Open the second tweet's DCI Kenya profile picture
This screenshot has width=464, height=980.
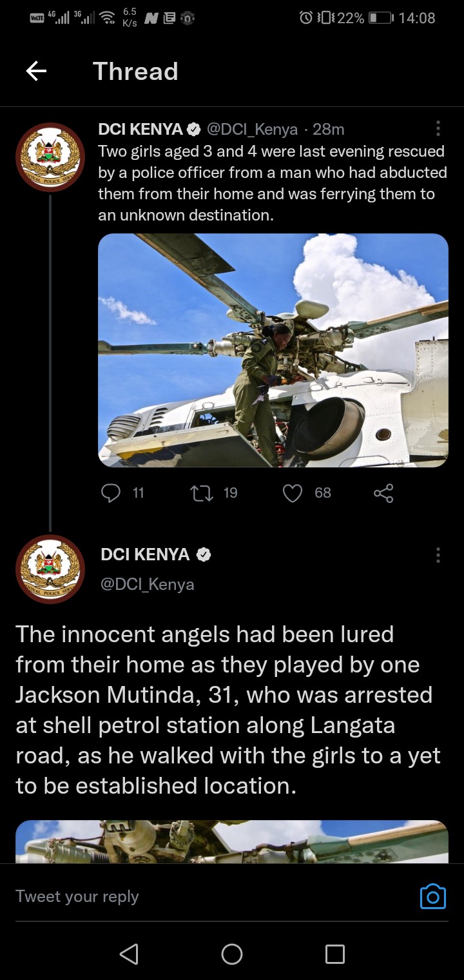50,569
